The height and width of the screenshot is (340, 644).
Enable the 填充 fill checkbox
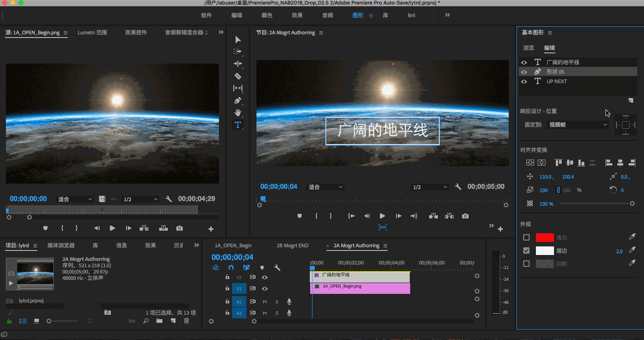point(526,237)
